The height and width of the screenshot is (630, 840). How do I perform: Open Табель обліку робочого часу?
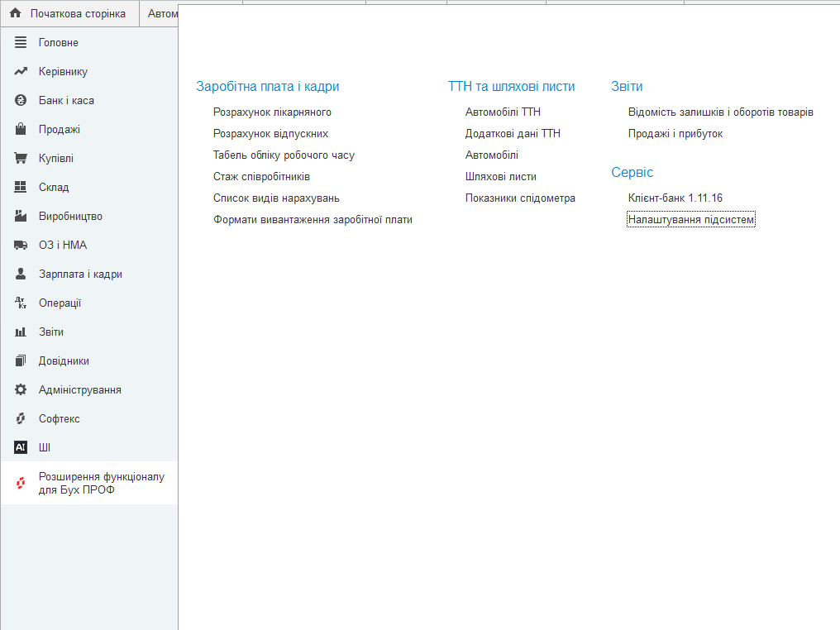pos(284,155)
